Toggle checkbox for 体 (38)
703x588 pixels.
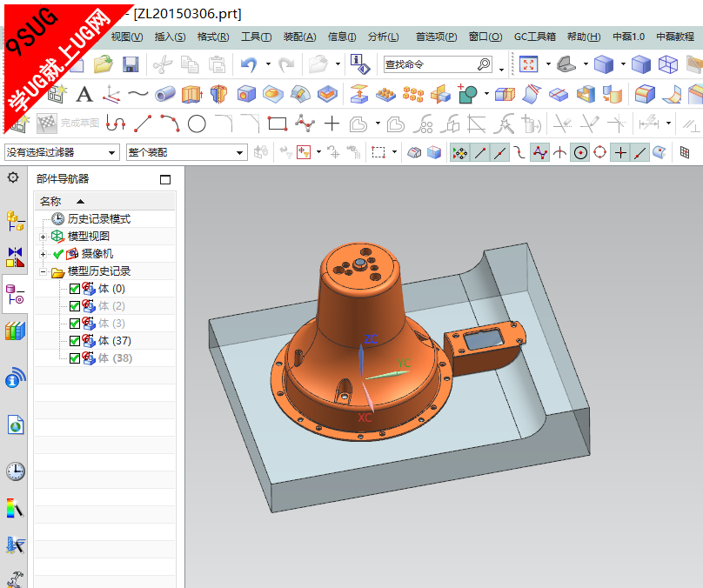click(75, 358)
